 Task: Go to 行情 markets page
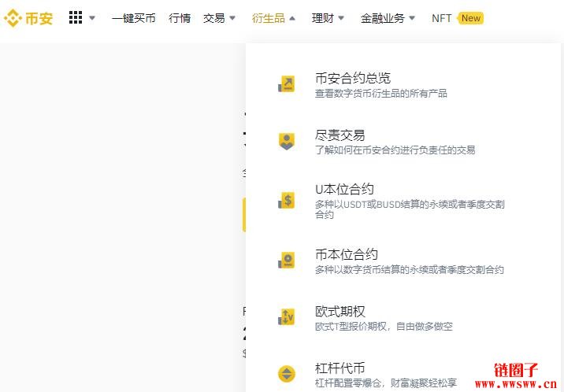click(x=180, y=18)
